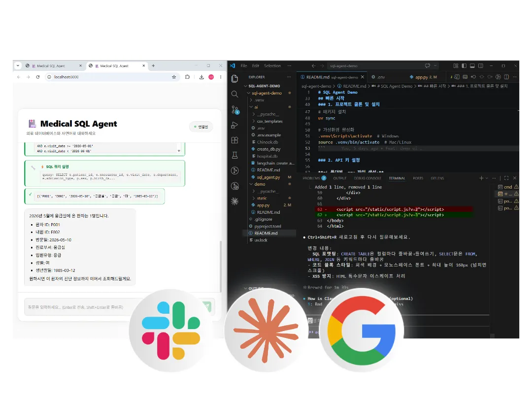Open Source Control view with change badge
Image resolution: width=532 pixels, height=399 pixels.
pos(235,109)
